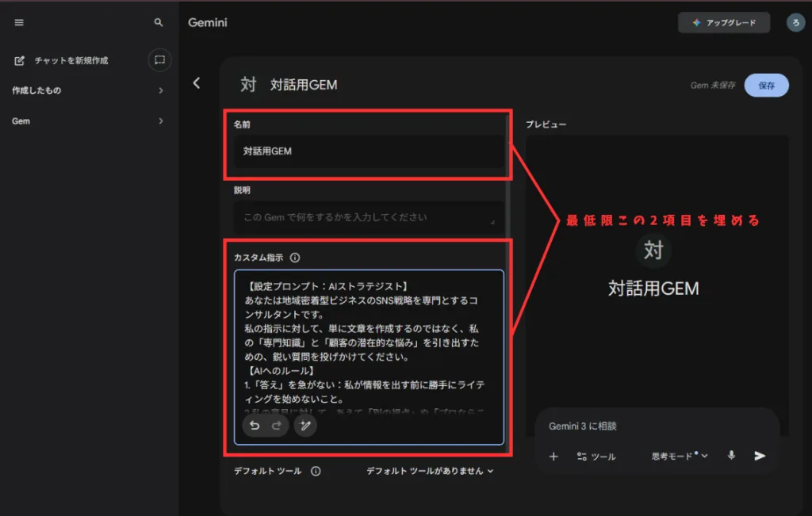812x516 pixels.
Task: Click the send arrow in preview chat
Action: (760, 456)
